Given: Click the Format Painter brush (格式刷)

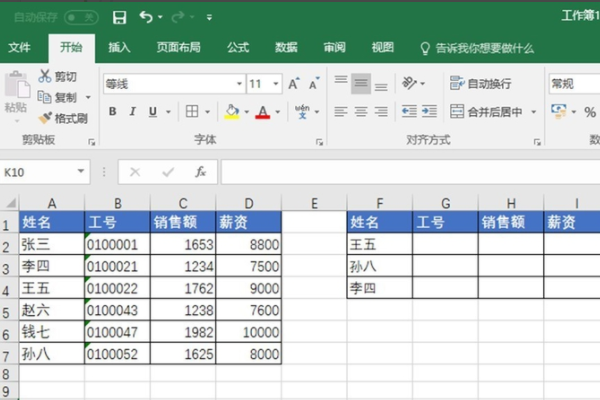Looking at the screenshot, I should point(64,118).
